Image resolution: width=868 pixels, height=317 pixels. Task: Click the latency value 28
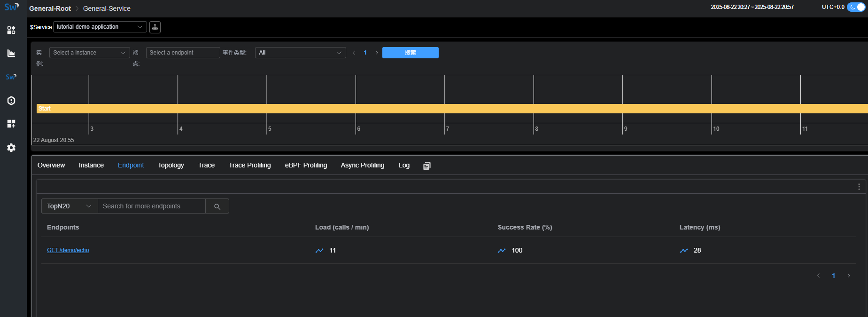tap(697, 250)
